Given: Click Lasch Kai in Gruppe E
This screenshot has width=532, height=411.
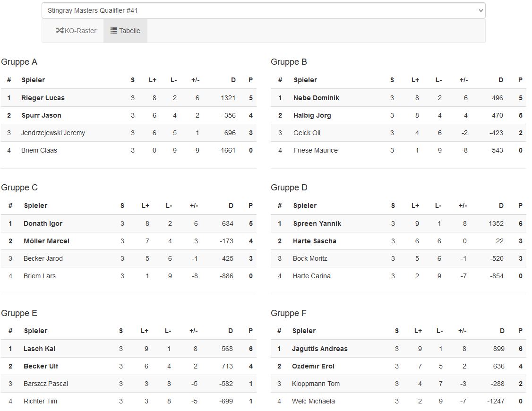Looking at the screenshot, I should (x=39, y=349).
